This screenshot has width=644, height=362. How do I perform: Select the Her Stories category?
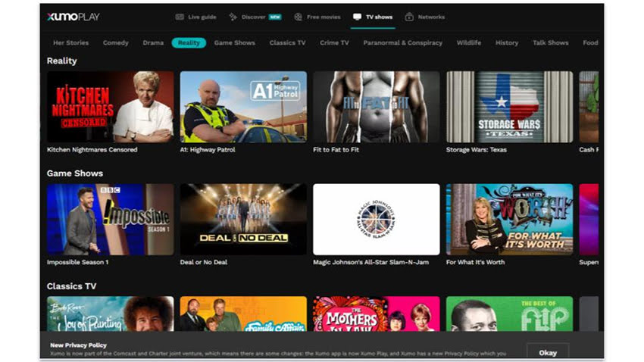(x=70, y=42)
